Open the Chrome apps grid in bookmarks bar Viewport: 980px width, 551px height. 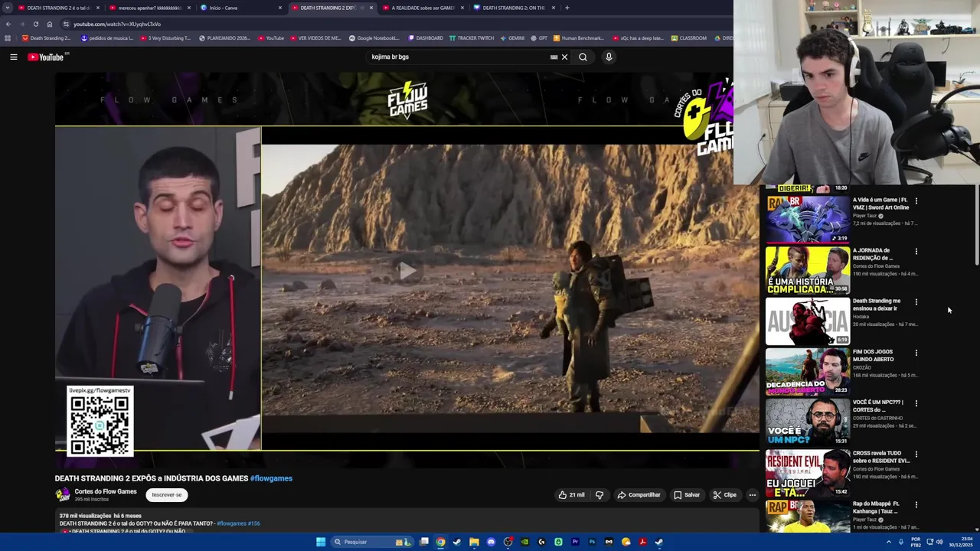(8, 37)
